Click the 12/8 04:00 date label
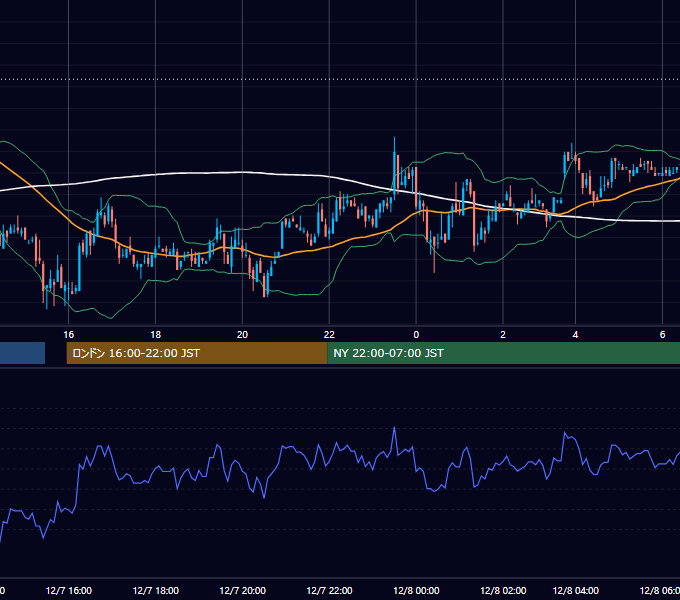This screenshot has width=680, height=600. pos(575,590)
